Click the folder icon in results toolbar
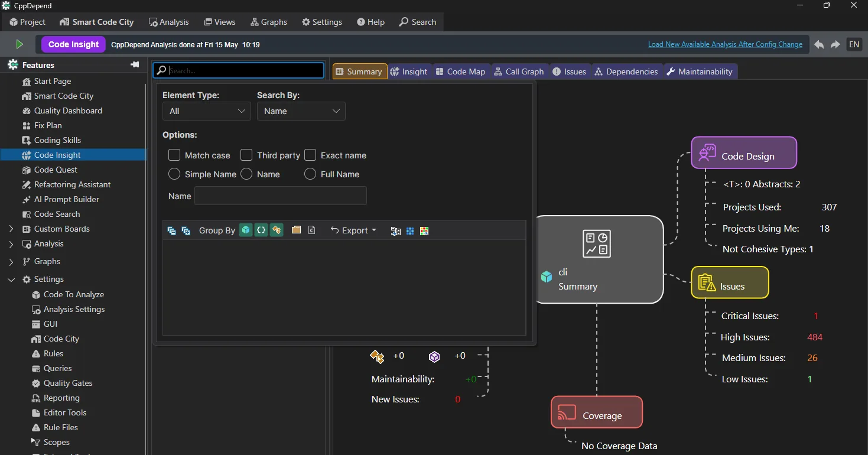Viewport: 868px width, 455px height. 297,230
